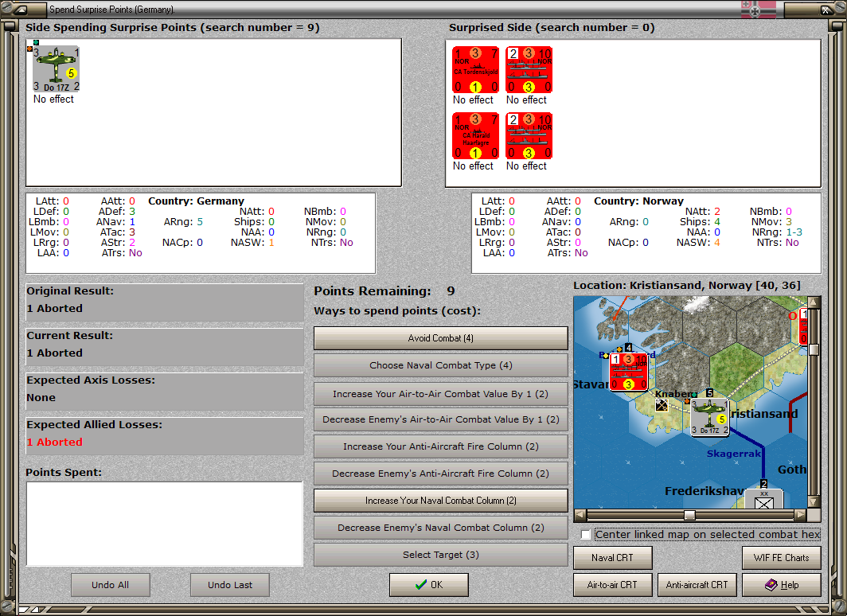Select the bottom-right Norwegian naval unit counter
Image resolution: width=847 pixels, height=616 pixels.
(x=529, y=135)
